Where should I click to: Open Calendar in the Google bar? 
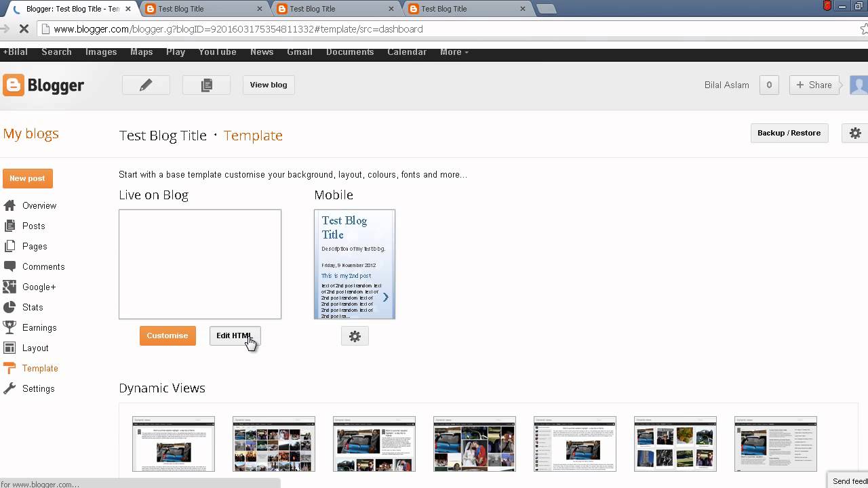pos(407,52)
